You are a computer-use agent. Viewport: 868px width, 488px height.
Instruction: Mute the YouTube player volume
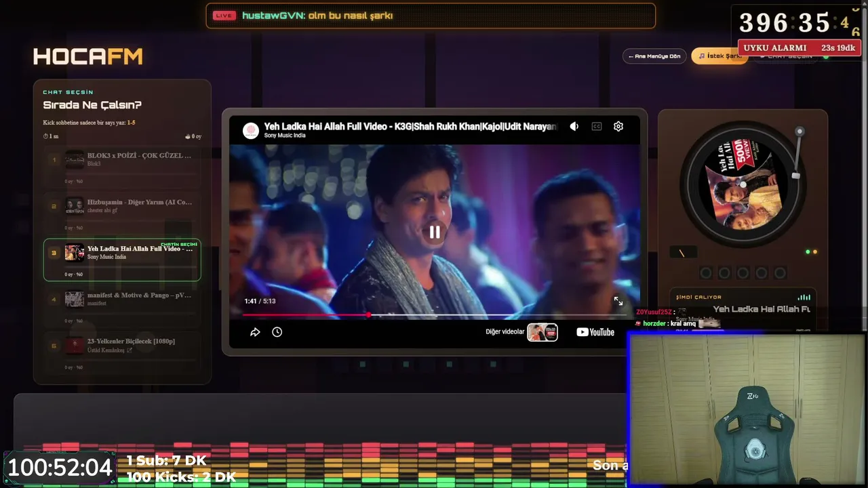point(574,126)
